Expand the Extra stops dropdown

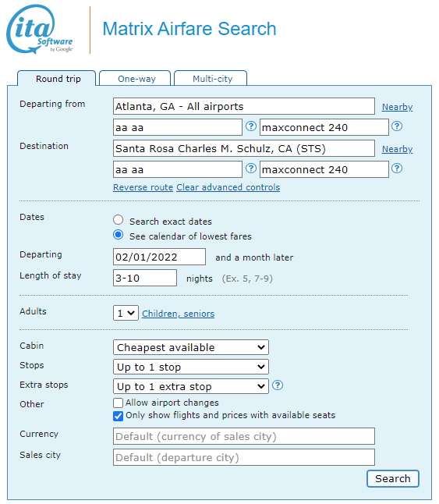pyautogui.click(x=191, y=386)
